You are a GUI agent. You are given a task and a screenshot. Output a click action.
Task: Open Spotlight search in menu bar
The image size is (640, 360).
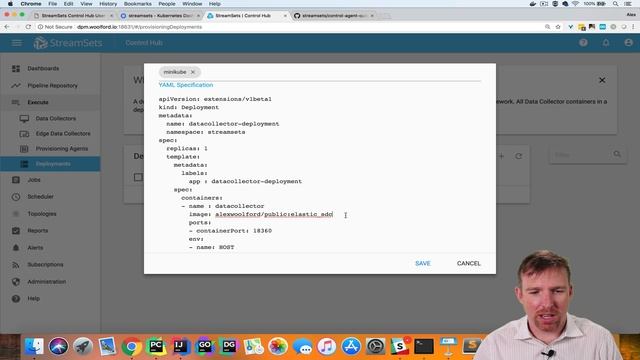click(x=615, y=4)
